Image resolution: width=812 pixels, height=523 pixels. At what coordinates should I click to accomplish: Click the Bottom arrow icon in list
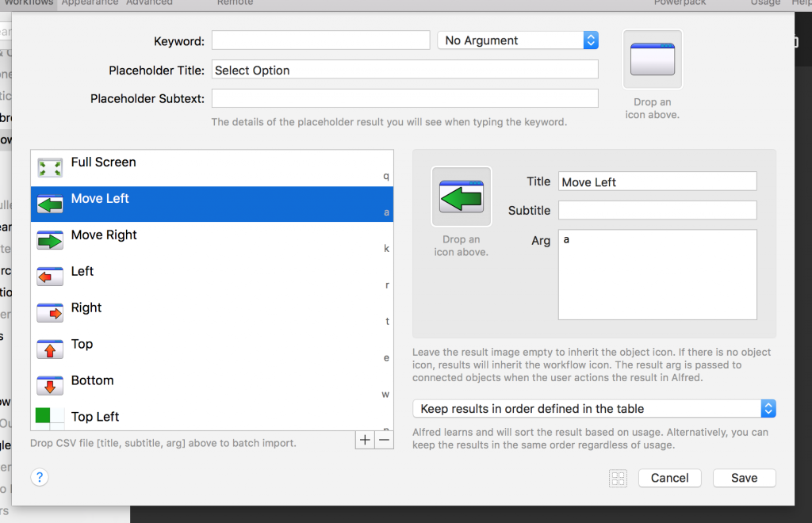50,386
